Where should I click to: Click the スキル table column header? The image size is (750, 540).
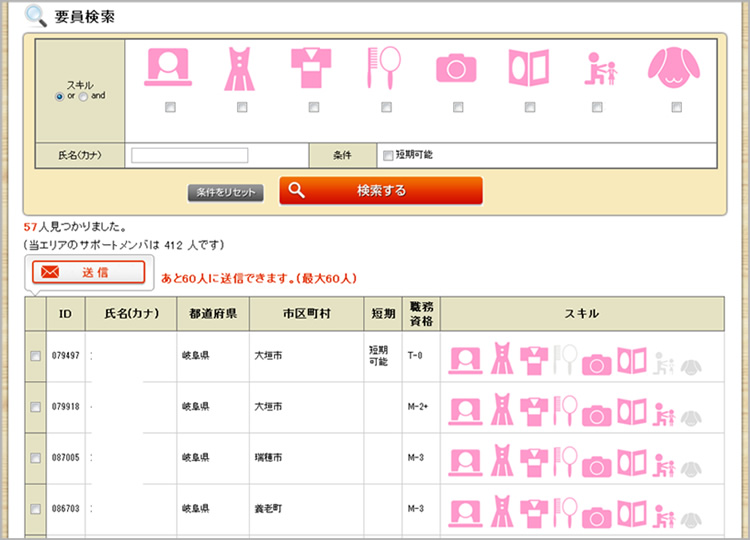click(582, 314)
